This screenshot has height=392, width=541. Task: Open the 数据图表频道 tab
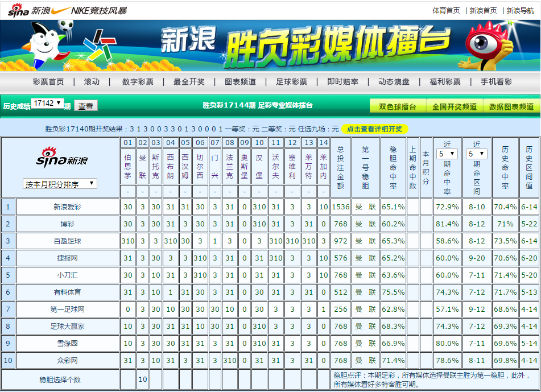(x=511, y=106)
